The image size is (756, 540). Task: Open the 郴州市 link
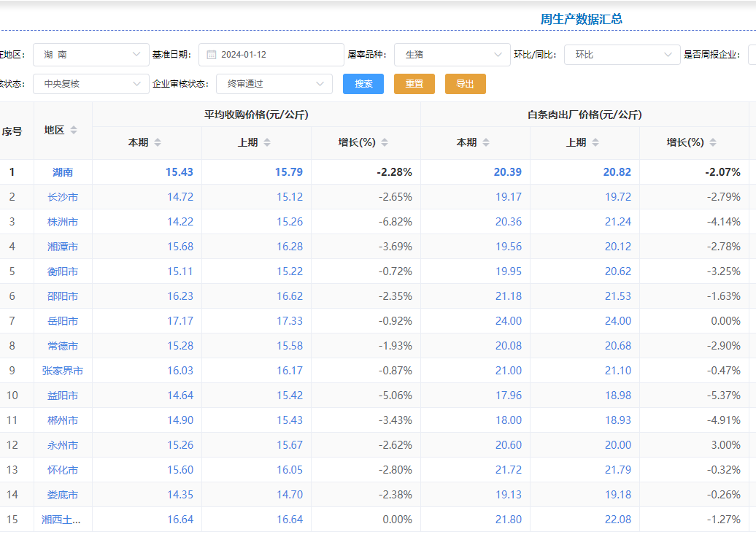tap(63, 420)
